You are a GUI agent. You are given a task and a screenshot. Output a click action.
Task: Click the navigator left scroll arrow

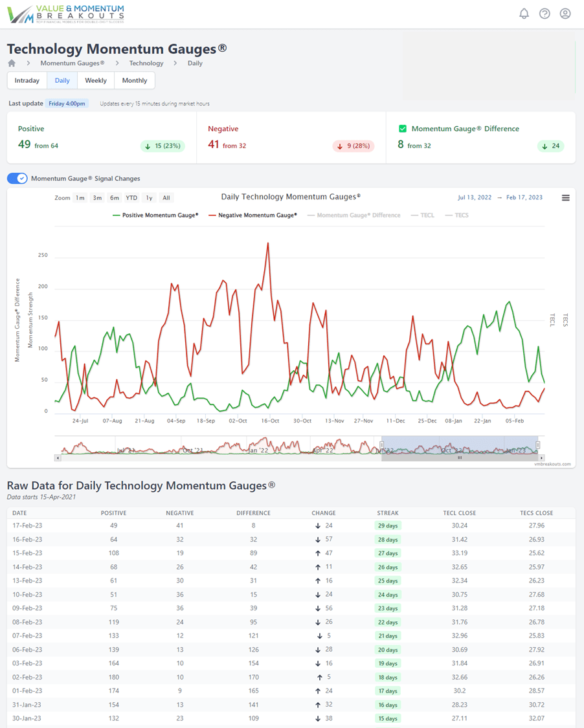tap(58, 458)
